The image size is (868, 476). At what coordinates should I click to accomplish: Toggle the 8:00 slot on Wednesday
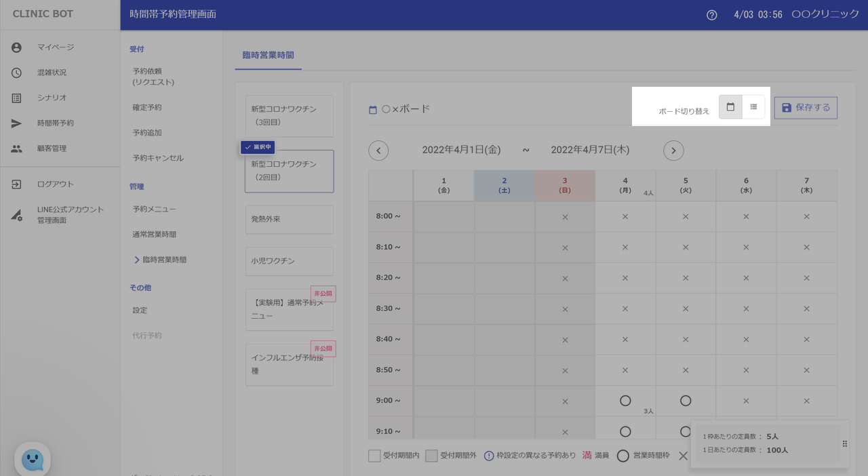746,216
